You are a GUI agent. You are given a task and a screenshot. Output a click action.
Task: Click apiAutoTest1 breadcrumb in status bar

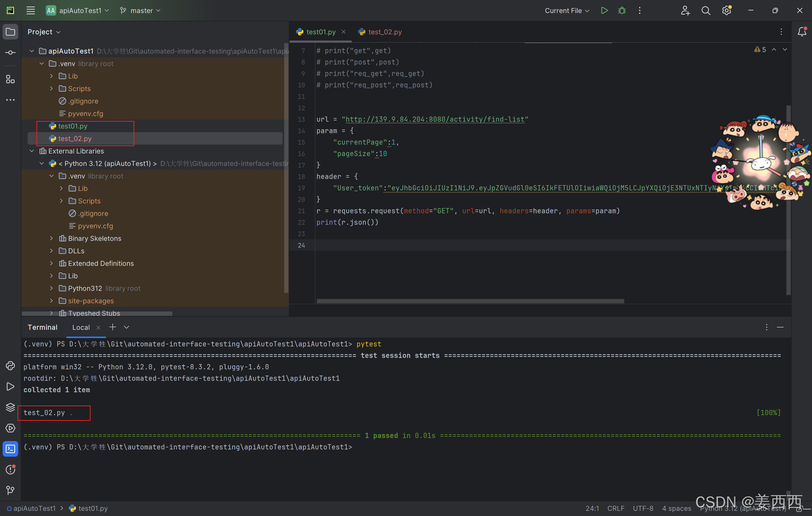(x=34, y=508)
